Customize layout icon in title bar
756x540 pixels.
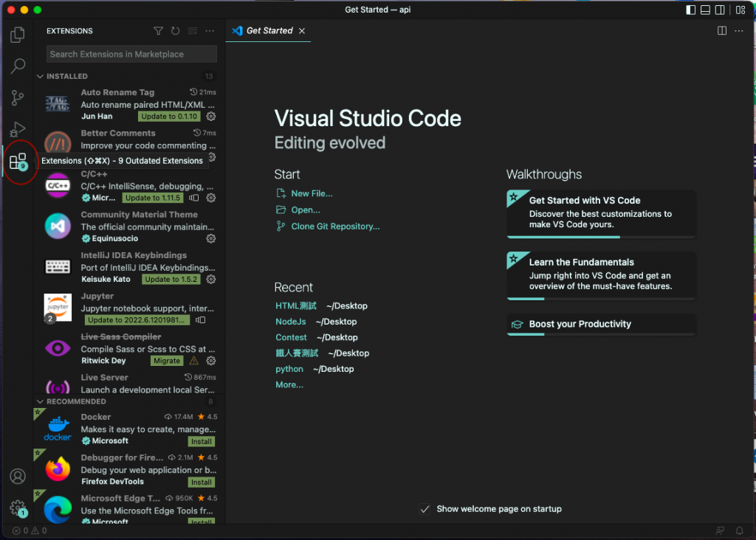point(740,10)
